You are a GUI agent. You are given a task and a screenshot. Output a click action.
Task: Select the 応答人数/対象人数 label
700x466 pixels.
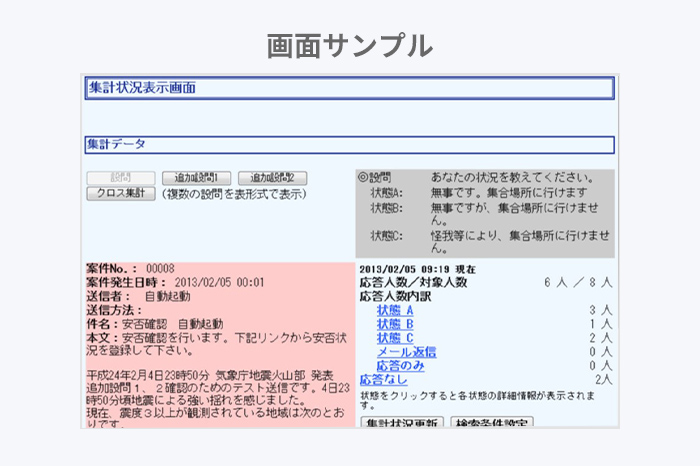pyautogui.click(x=413, y=282)
